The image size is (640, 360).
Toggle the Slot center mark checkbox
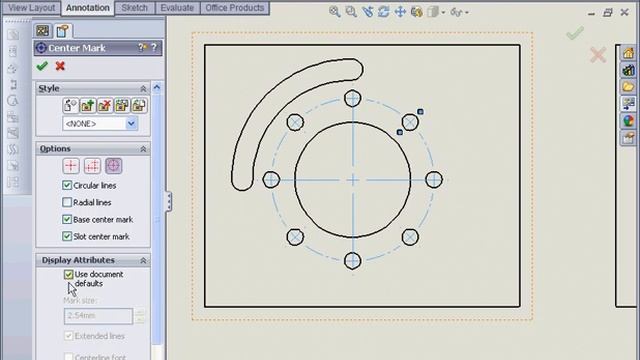click(67, 236)
